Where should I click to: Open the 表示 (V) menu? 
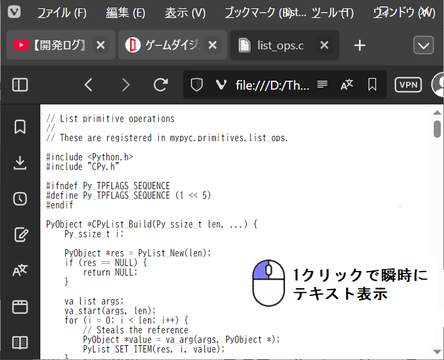click(185, 13)
